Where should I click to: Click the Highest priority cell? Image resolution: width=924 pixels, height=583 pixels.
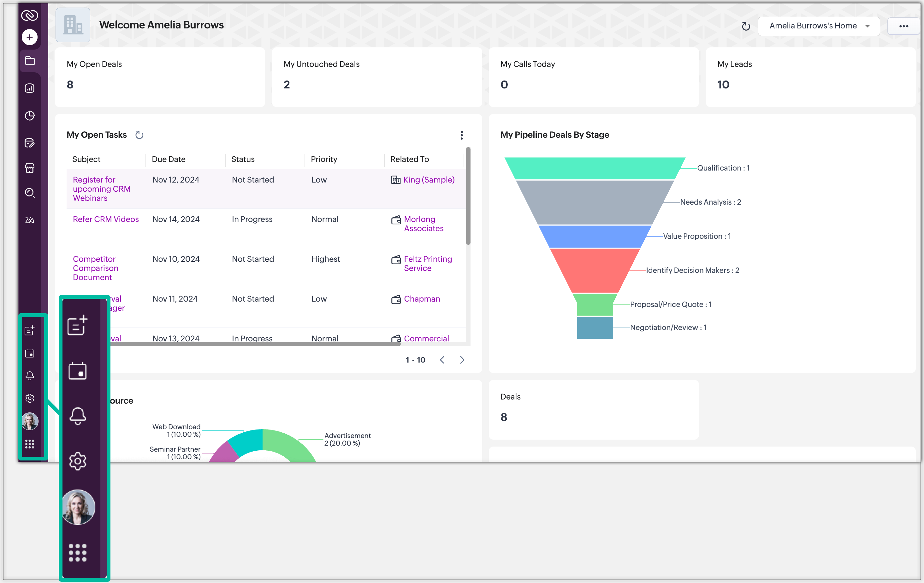325,259
